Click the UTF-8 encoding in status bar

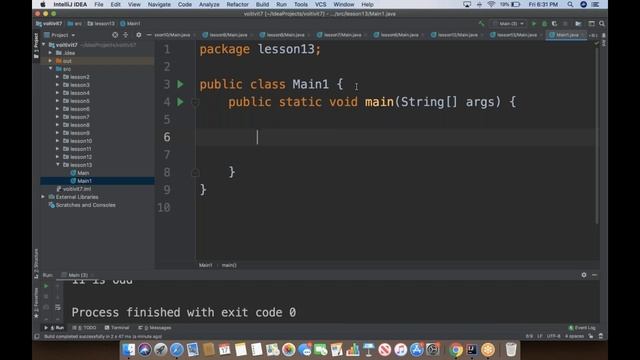click(x=554, y=336)
